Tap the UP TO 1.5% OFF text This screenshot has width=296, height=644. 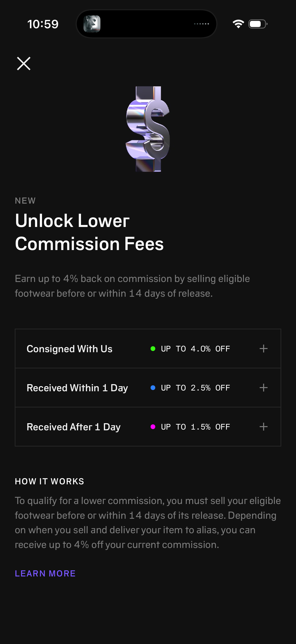pos(195,426)
